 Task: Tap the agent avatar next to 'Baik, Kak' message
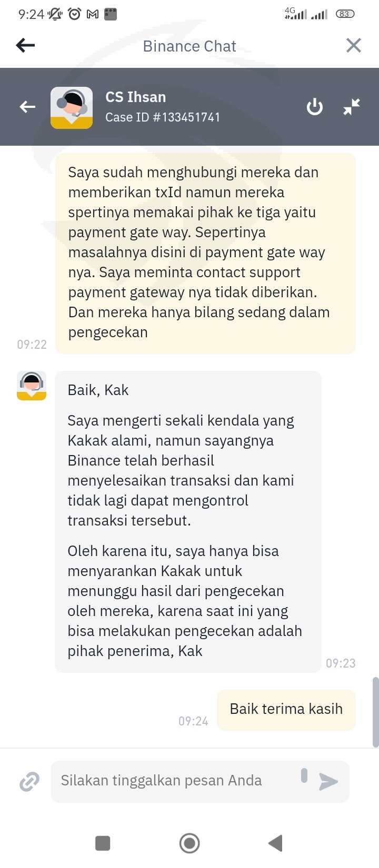(x=32, y=386)
